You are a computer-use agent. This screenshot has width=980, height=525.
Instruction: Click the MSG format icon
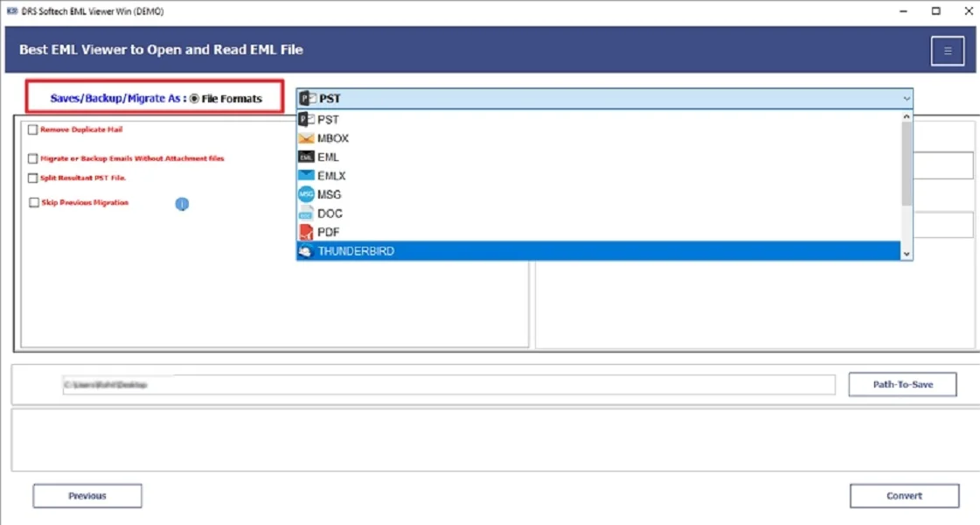click(306, 194)
